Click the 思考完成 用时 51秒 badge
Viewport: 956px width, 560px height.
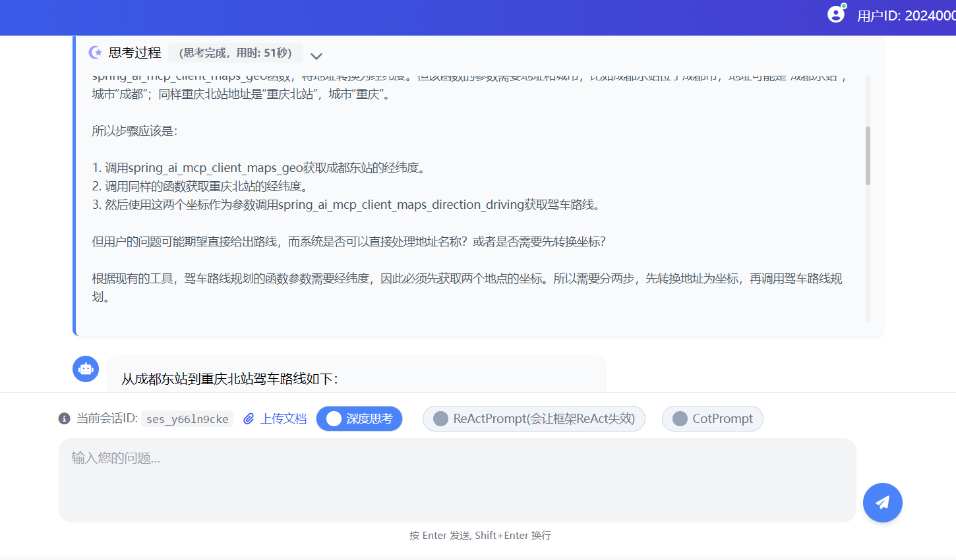point(235,53)
